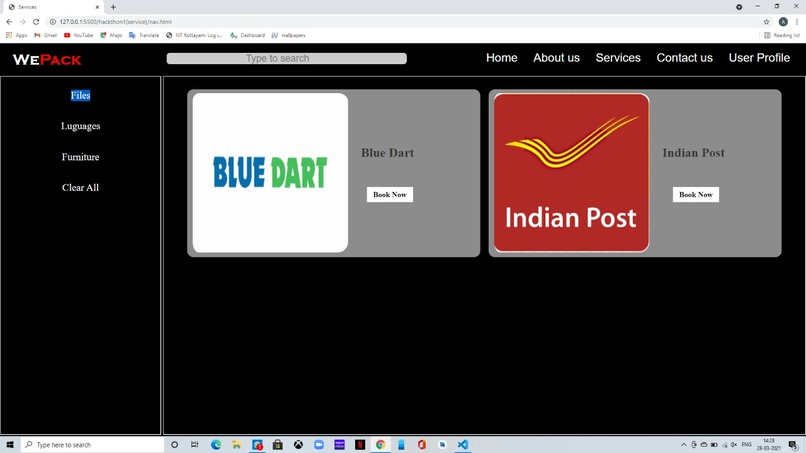Open the Translate bookmark
Image resolution: width=806 pixels, height=453 pixels.
144,35
